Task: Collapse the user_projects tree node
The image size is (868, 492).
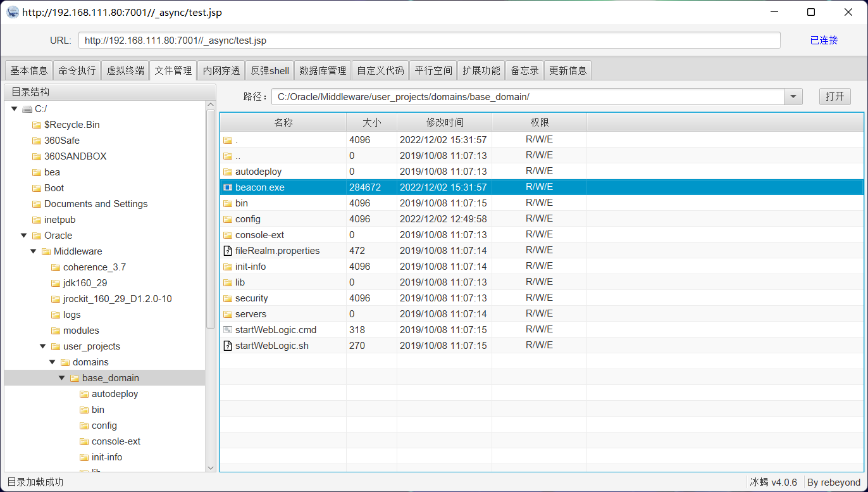Action: coord(43,346)
